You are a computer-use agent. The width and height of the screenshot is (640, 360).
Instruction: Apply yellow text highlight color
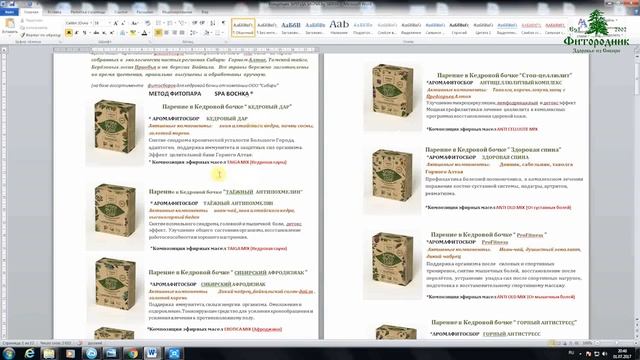pyautogui.click(x=133, y=33)
